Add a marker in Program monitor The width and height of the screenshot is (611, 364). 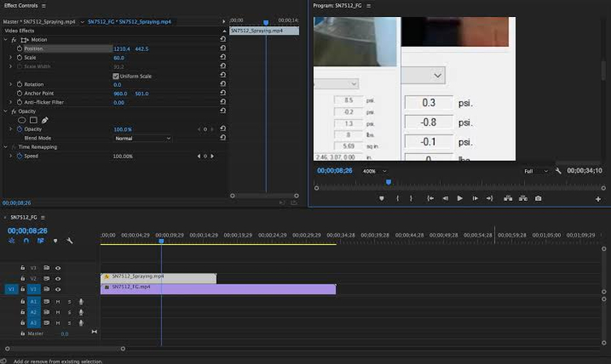pos(381,199)
